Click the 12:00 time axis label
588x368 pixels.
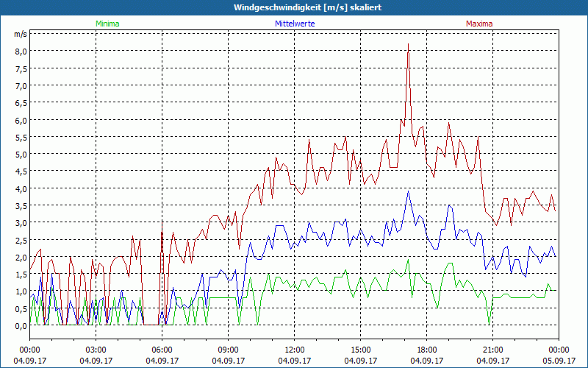(295, 350)
